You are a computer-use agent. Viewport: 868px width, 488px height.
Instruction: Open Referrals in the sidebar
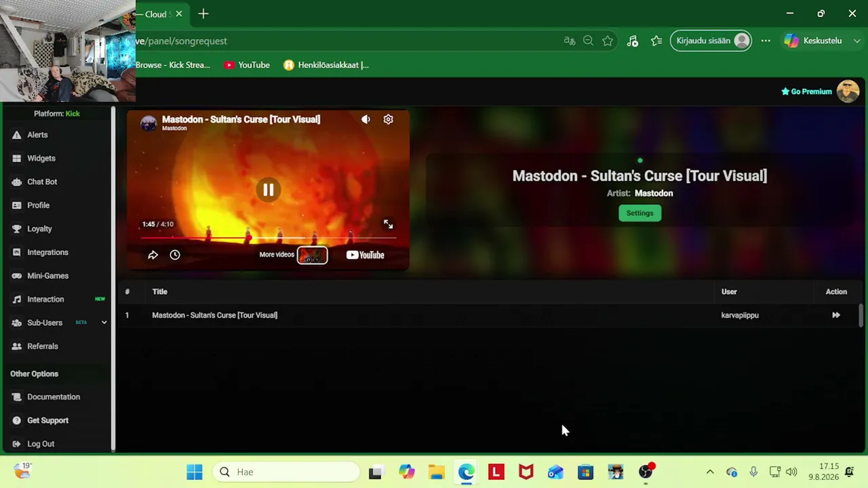click(x=42, y=346)
